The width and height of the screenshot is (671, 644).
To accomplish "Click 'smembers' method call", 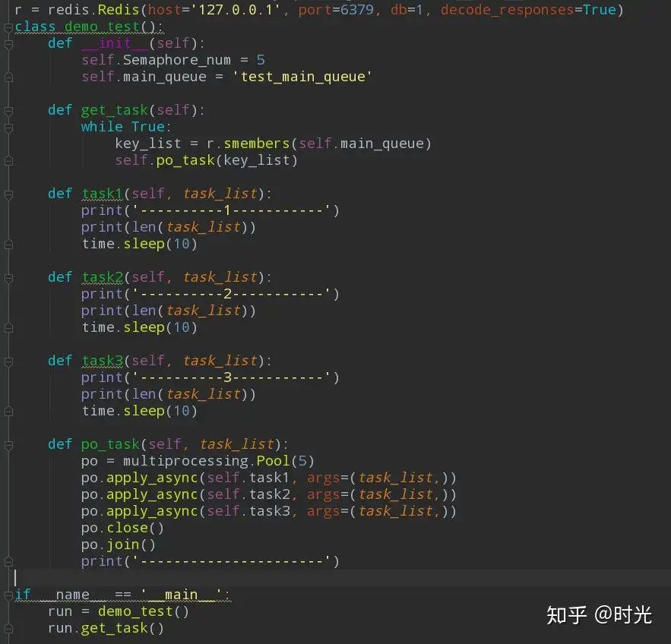I will [257, 144].
